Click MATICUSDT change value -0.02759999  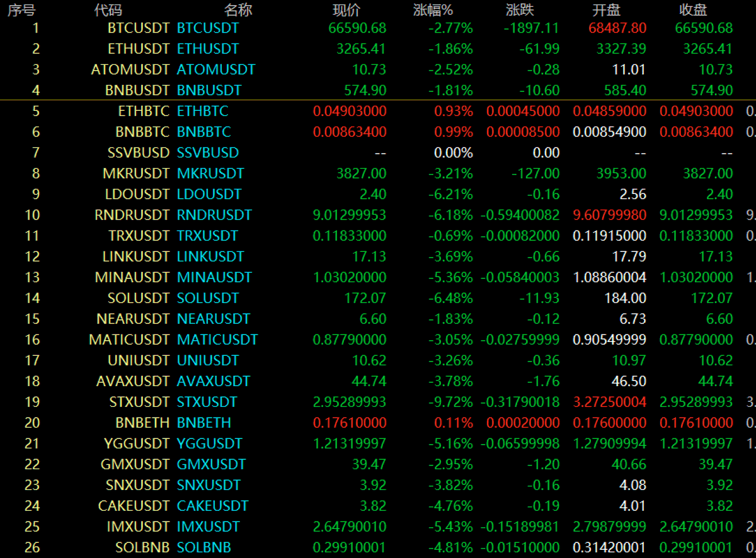point(520,339)
